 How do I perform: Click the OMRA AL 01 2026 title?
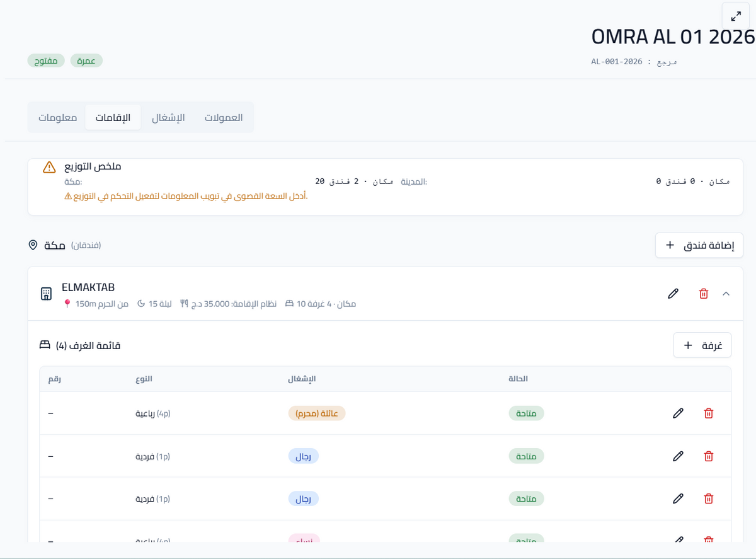[x=673, y=37]
